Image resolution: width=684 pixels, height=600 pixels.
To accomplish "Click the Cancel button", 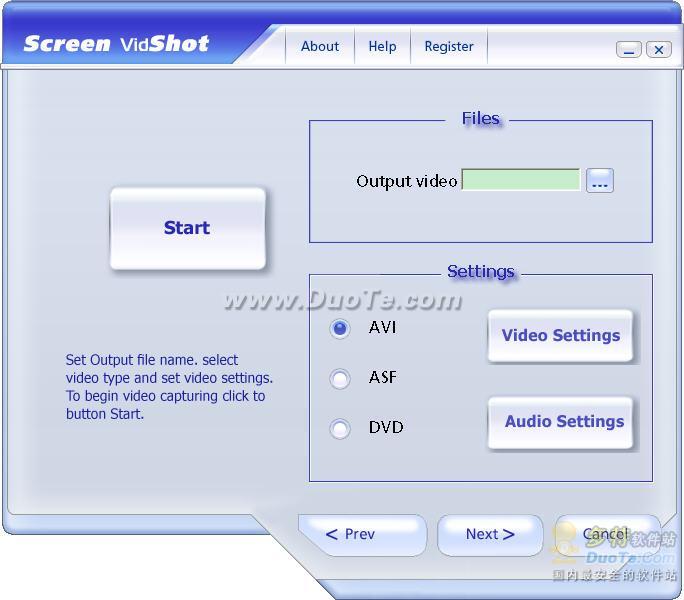I will (607, 535).
